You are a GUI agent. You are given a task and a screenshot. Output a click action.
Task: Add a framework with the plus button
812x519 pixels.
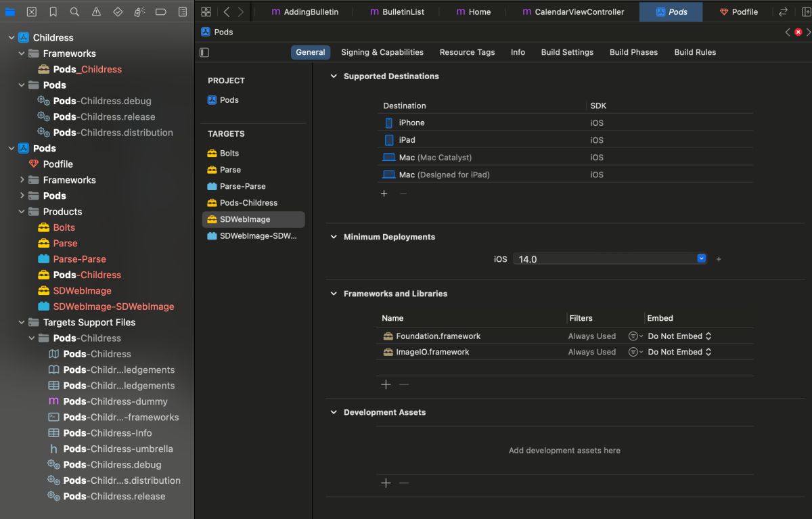[x=386, y=384]
